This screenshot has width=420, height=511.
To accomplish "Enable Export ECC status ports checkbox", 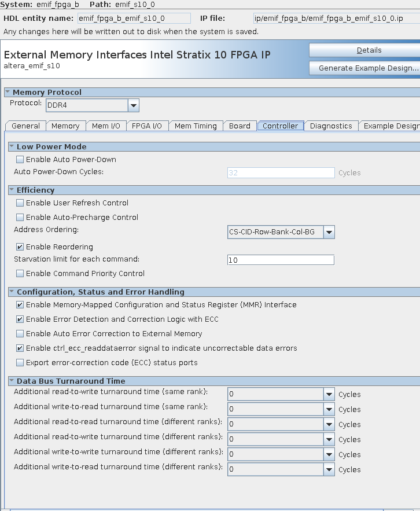I will [20, 362].
